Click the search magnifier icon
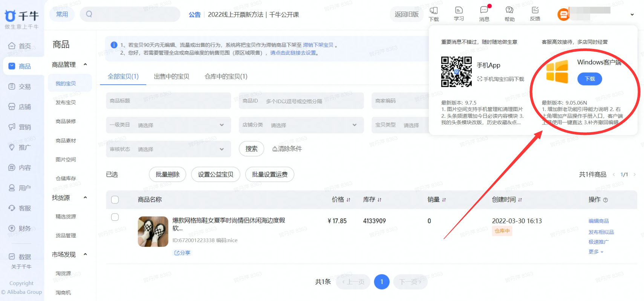 [89, 14]
